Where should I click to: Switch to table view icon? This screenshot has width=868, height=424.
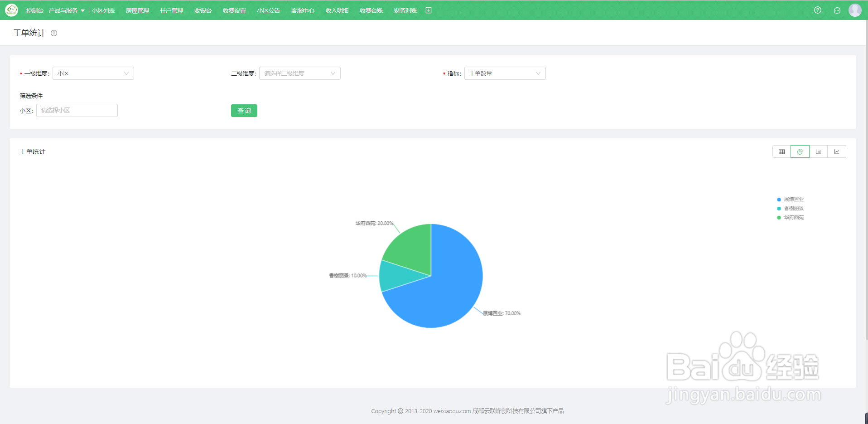(x=781, y=152)
